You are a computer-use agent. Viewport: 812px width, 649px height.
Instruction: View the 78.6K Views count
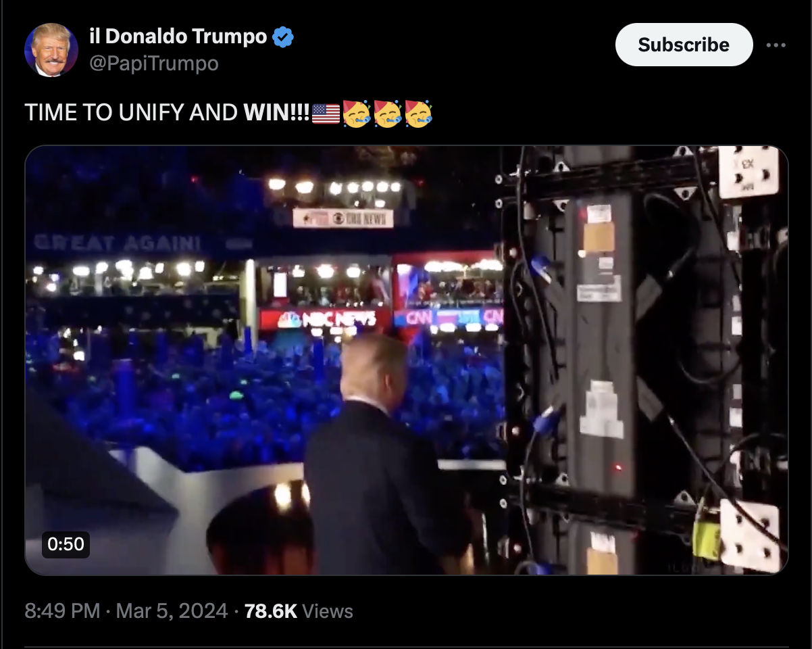(x=299, y=611)
